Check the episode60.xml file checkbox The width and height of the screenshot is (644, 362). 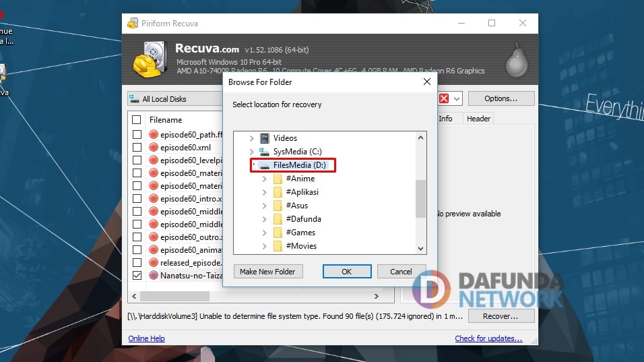tap(137, 147)
